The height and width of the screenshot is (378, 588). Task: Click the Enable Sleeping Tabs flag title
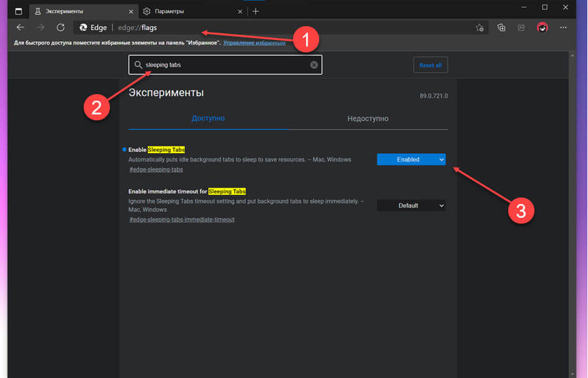(157, 150)
